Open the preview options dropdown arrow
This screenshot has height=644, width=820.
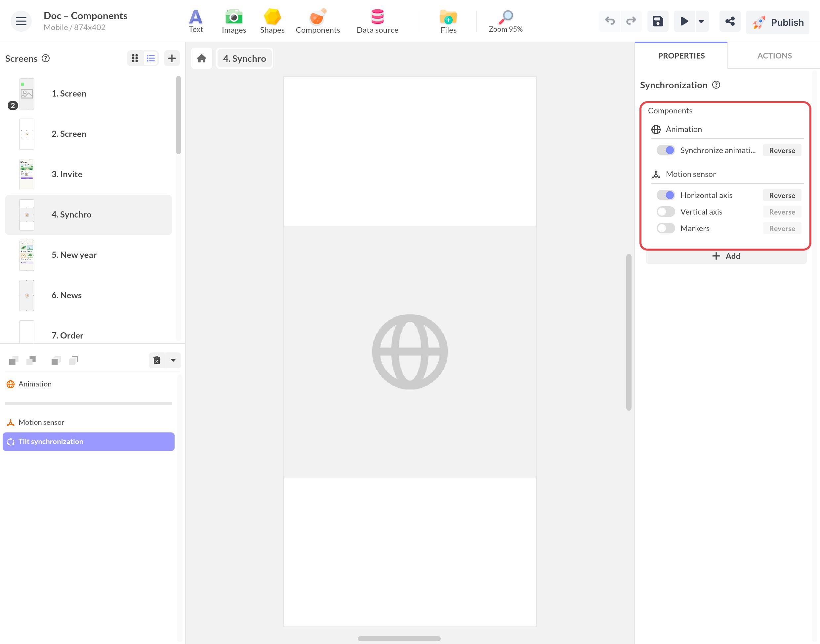click(x=701, y=21)
